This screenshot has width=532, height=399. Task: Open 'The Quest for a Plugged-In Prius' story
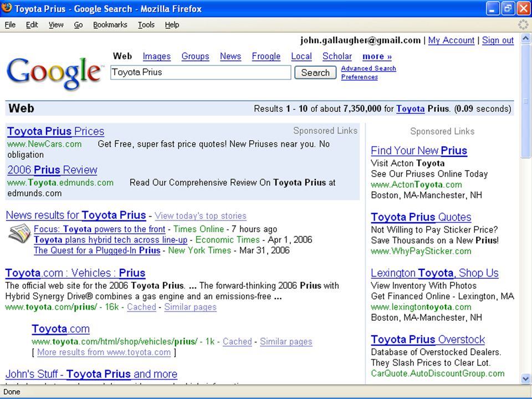[x=97, y=250]
